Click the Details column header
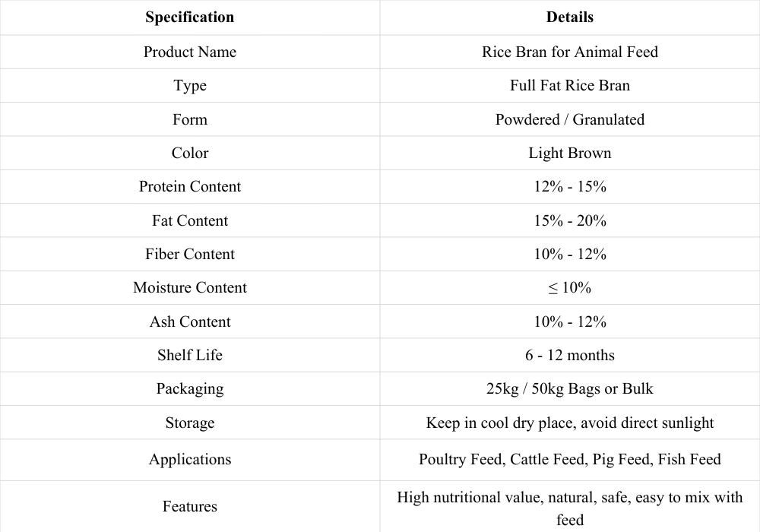Viewport: 760px width, 532px height. coord(569,17)
